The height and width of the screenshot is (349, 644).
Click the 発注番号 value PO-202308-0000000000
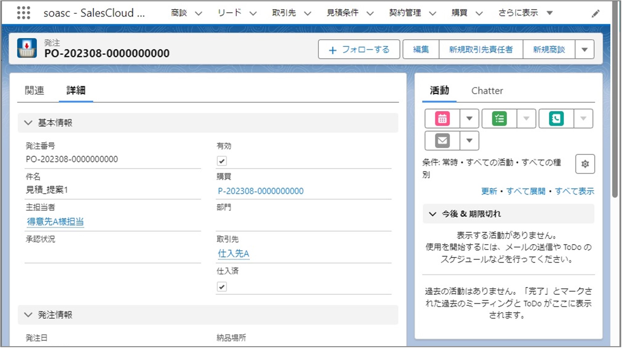(x=72, y=159)
